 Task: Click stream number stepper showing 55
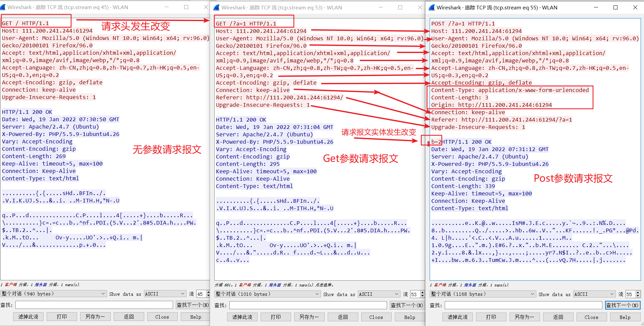coord(633,294)
